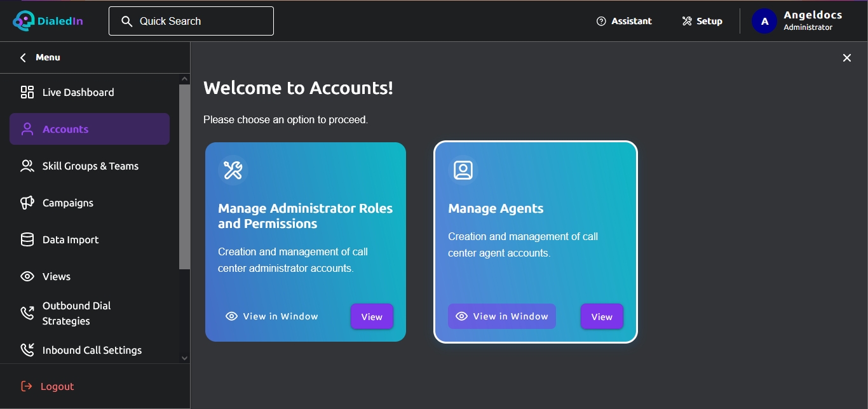
Task: Open the Angeldocs Administrator profile menu
Action: tap(798, 21)
